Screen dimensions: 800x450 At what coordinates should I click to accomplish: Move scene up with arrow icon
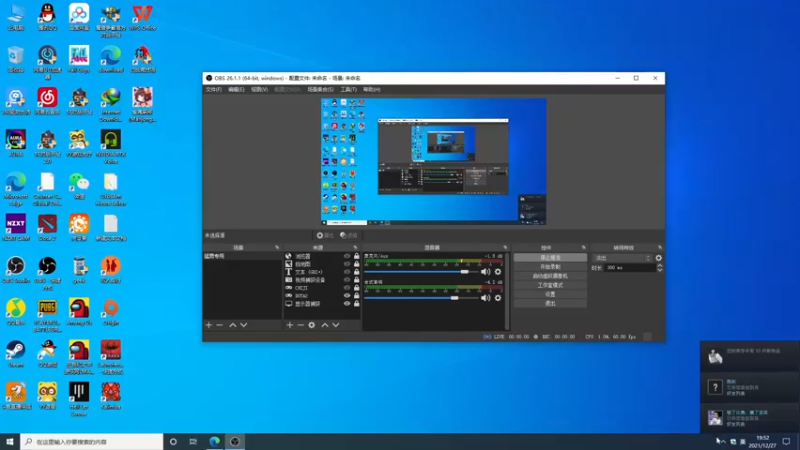click(233, 325)
